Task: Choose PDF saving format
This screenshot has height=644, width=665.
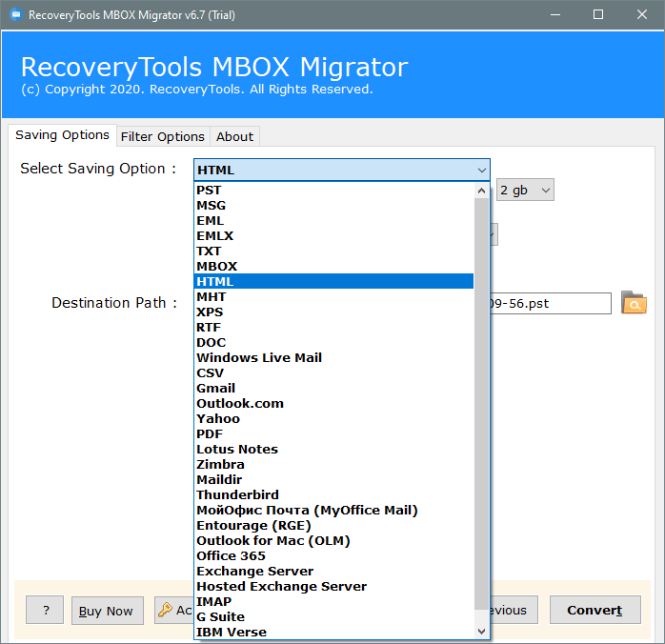Action: coord(333,434)
